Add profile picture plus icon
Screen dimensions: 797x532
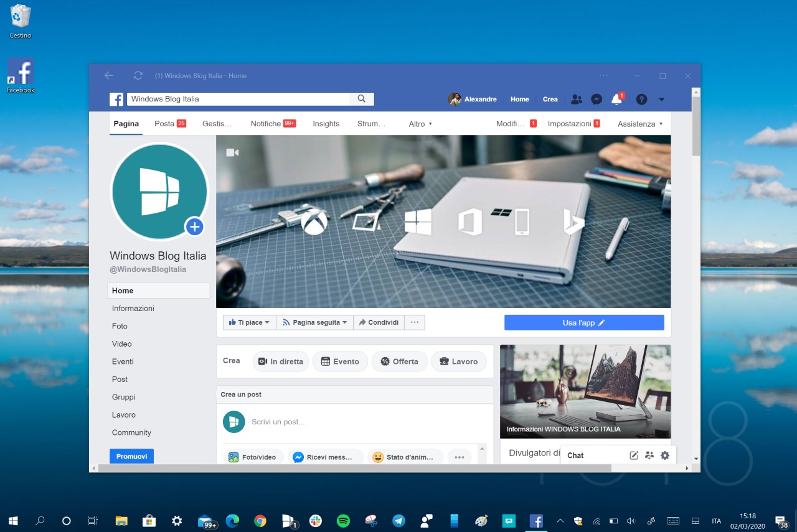(x=195, y=227)
